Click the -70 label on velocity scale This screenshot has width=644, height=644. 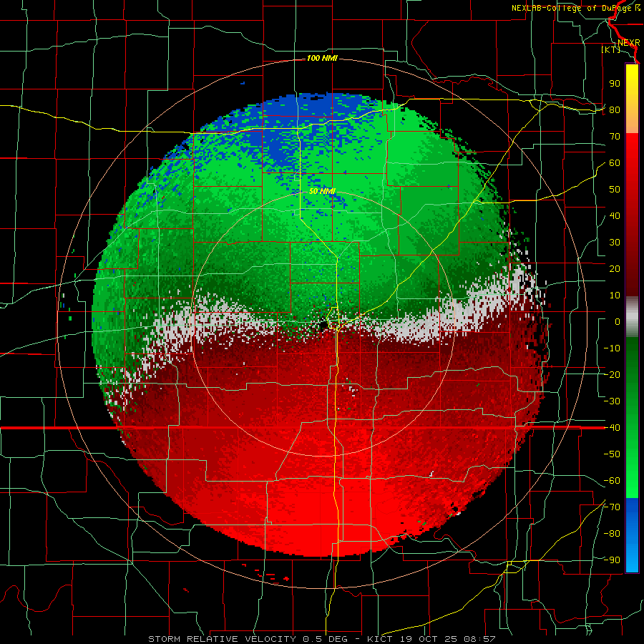pyautogui.click(x=612, y=507)
